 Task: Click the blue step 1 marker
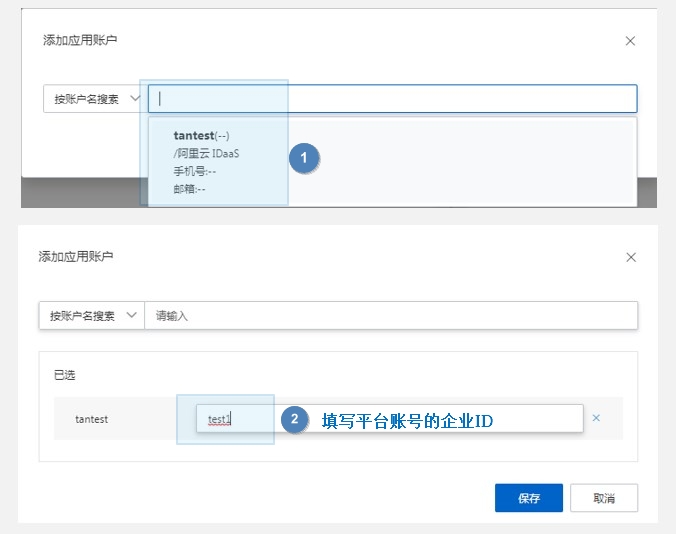(304, 158)
